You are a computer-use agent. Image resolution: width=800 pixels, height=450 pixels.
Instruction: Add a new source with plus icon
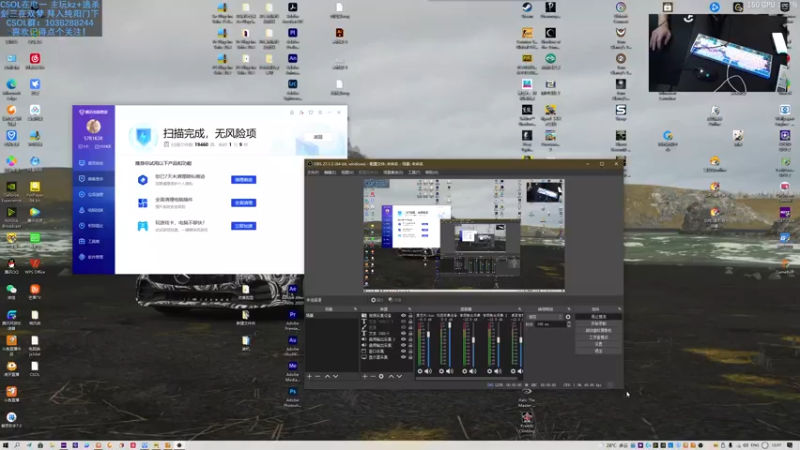click(365, 376)
